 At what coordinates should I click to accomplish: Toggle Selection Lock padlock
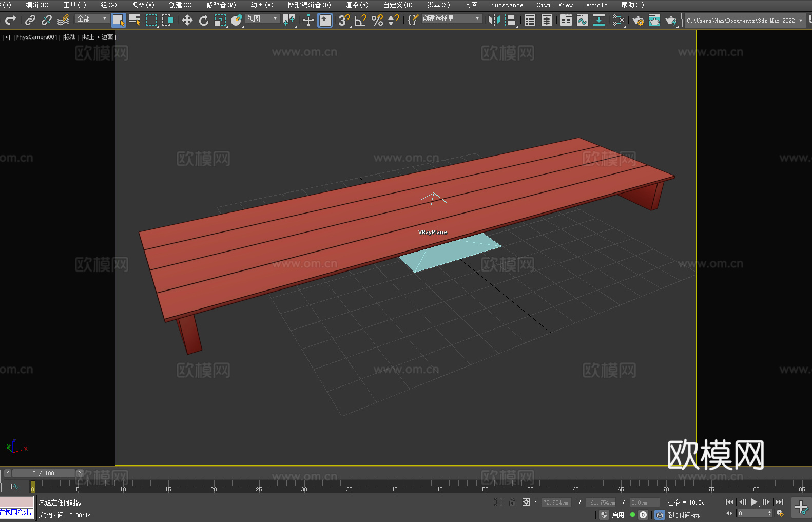coord(512,502)
